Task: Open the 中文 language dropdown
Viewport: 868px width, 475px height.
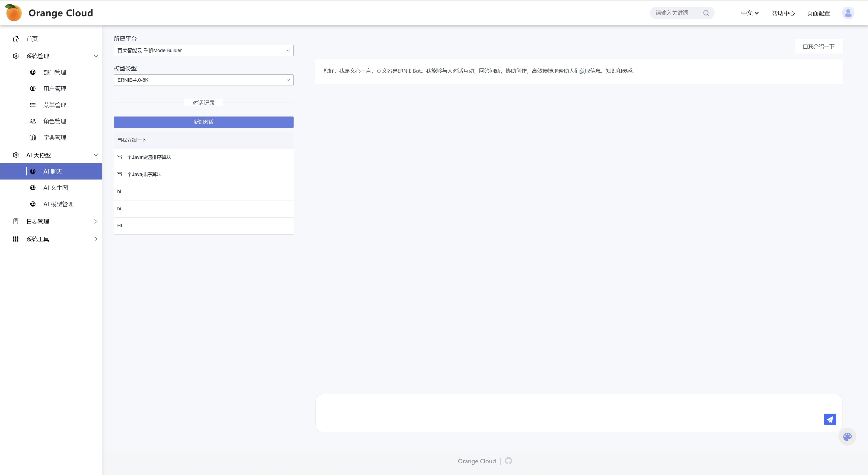Action: (750, 13)
